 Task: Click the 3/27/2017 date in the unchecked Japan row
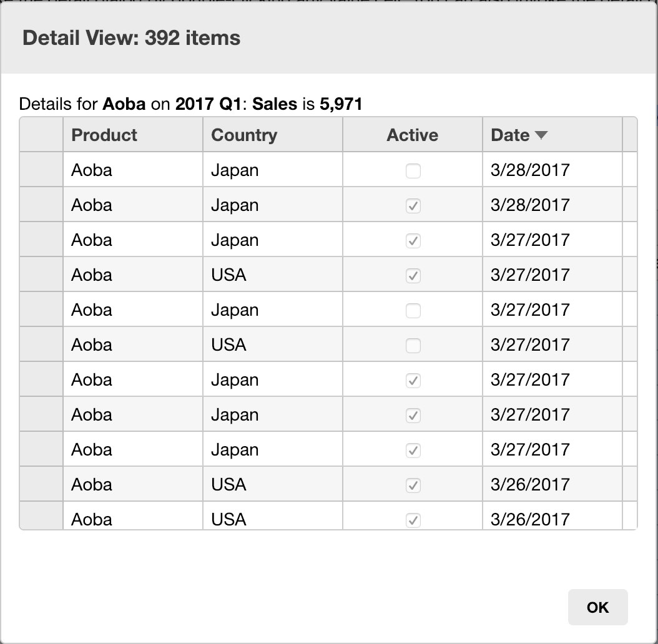[552, 309]
